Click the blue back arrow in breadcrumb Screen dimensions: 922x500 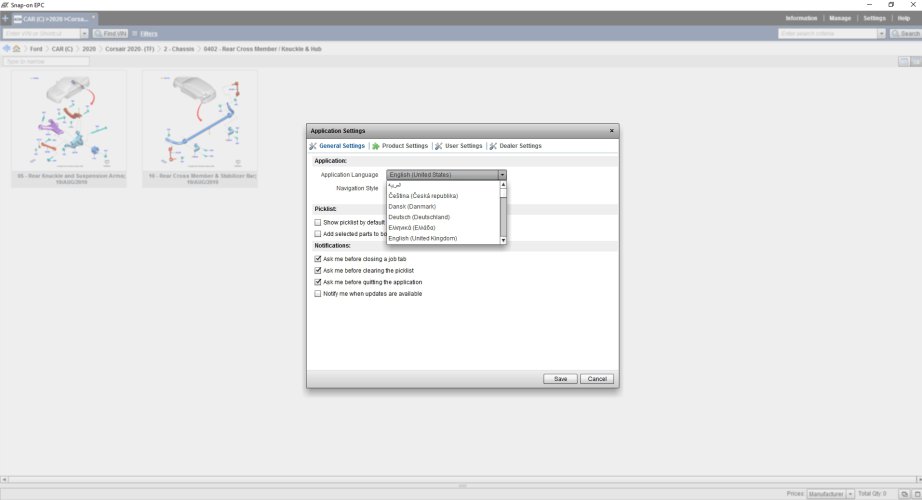pos(7,48)
